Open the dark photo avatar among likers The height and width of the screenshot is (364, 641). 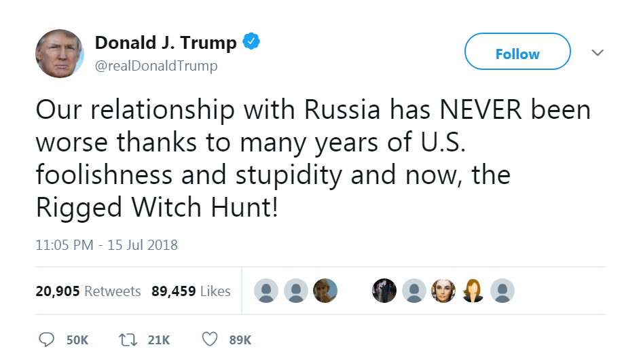coord(384,291)
